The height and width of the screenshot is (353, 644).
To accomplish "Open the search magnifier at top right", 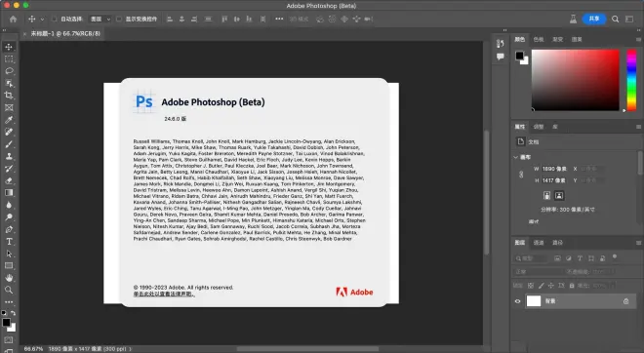I will 615,19.
